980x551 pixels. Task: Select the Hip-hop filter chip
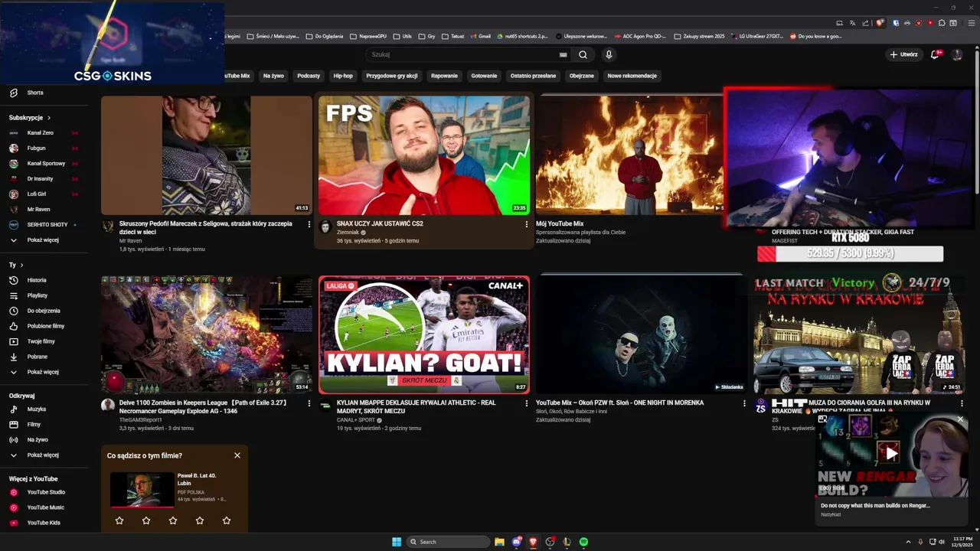(343, 76)
